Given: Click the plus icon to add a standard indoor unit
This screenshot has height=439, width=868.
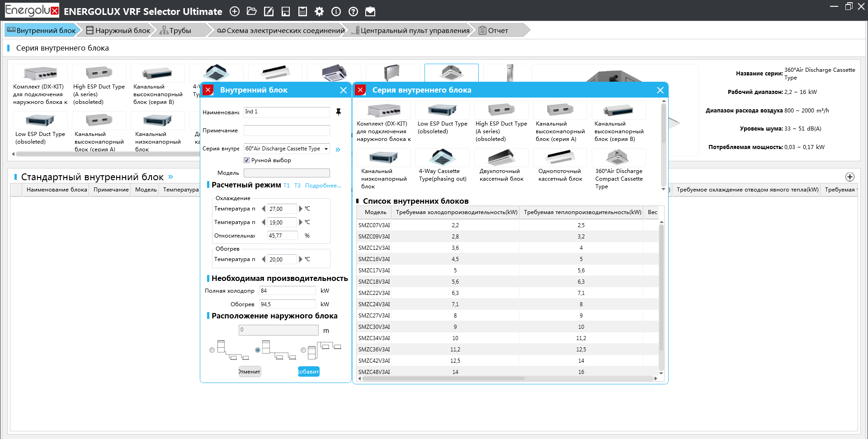Looking at the screenshot, I should coord(850,177).
